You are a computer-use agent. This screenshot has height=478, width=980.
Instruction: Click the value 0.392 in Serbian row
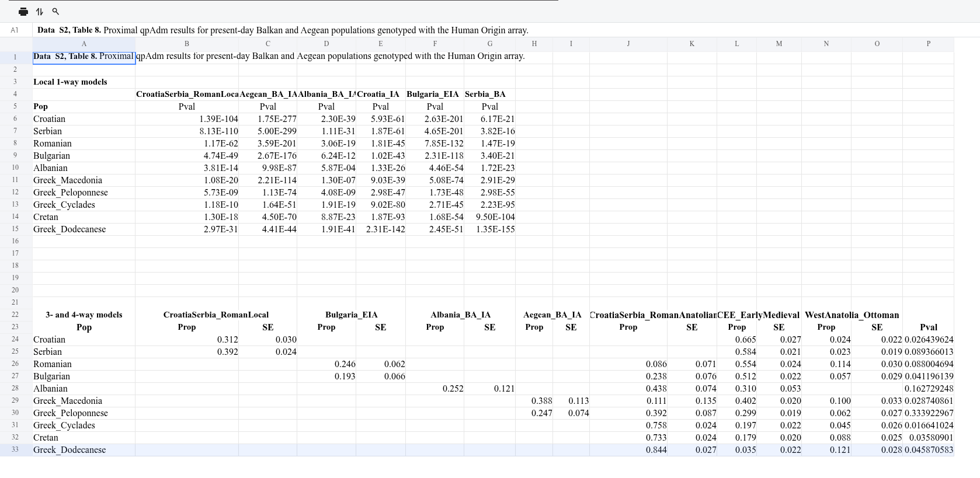coord(228,351)
